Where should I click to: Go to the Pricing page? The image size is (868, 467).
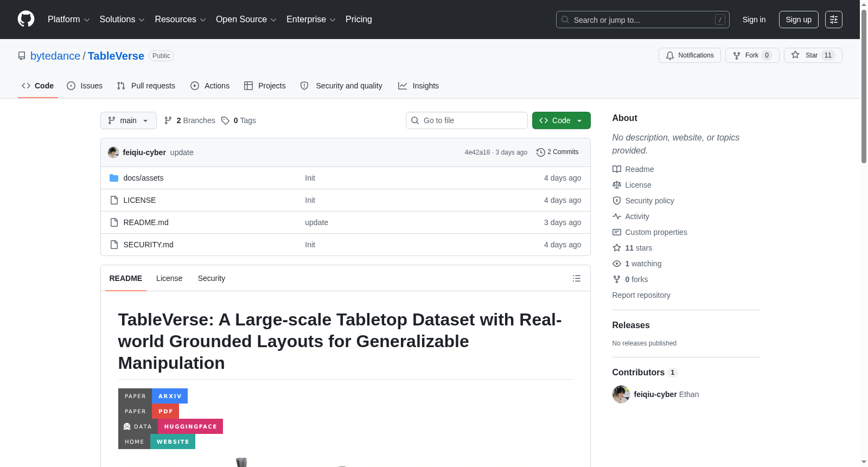pos(359,20)
